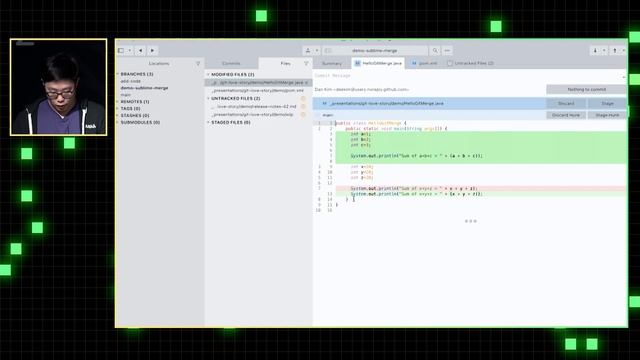
Task: Click the demo-sublime-merge repository switcher
Action: [x=375, y=51]
